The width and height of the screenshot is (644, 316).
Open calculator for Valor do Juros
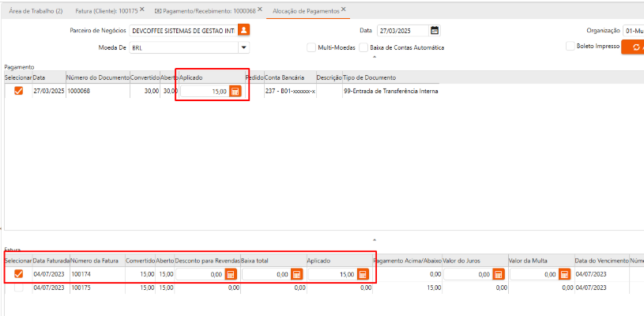tap(498, 274)
